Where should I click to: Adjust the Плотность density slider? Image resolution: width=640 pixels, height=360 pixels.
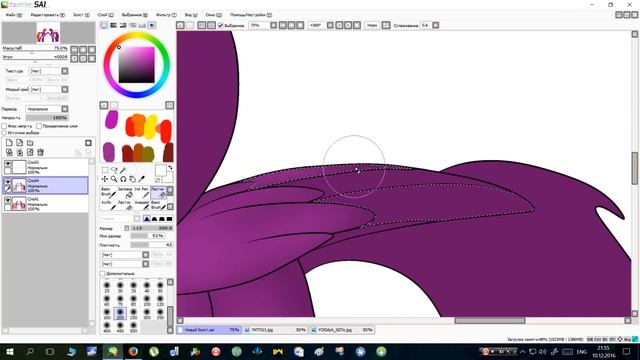click(152, 245)
